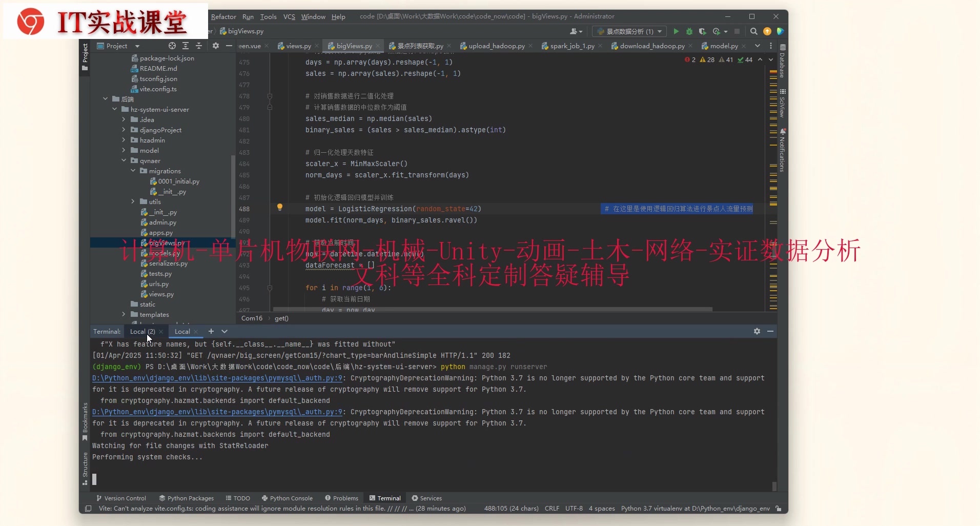
Task: Open the Project view mode dropdown
Action: pos(137,46)
